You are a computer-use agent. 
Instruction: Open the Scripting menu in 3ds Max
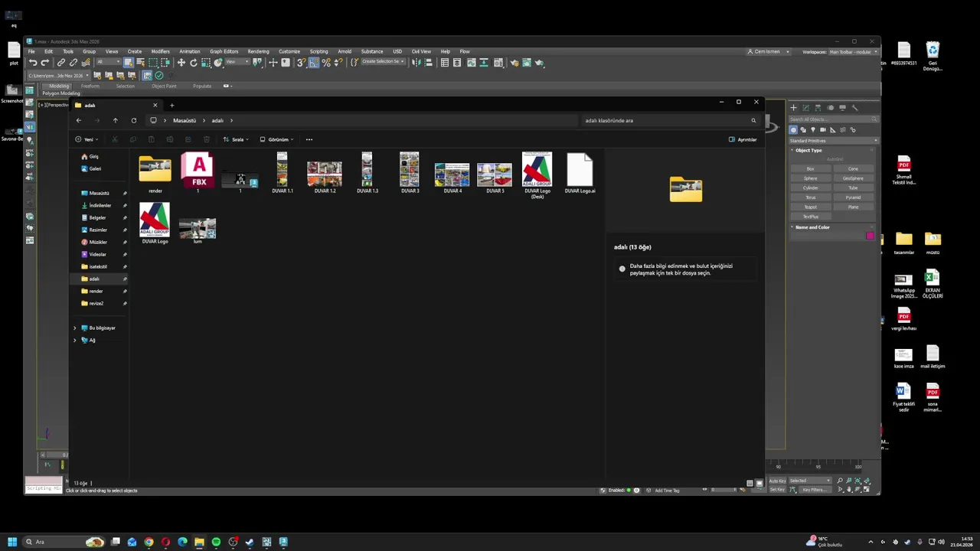click(318, 51)
